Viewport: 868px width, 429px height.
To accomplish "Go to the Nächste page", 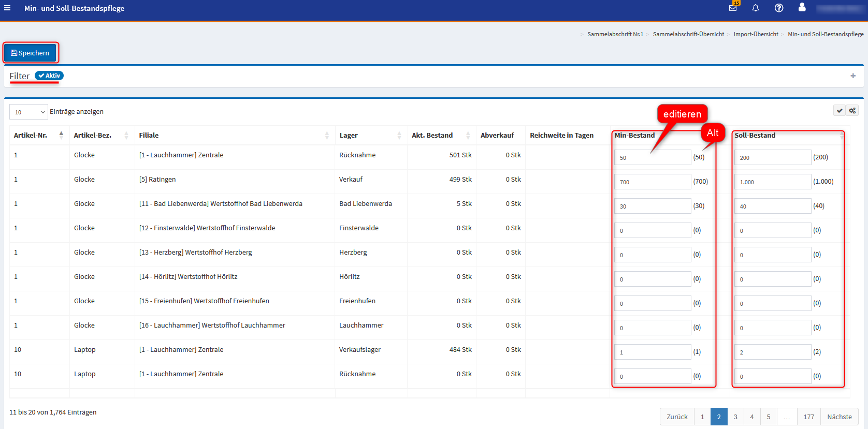I will (x=839, y=417).
